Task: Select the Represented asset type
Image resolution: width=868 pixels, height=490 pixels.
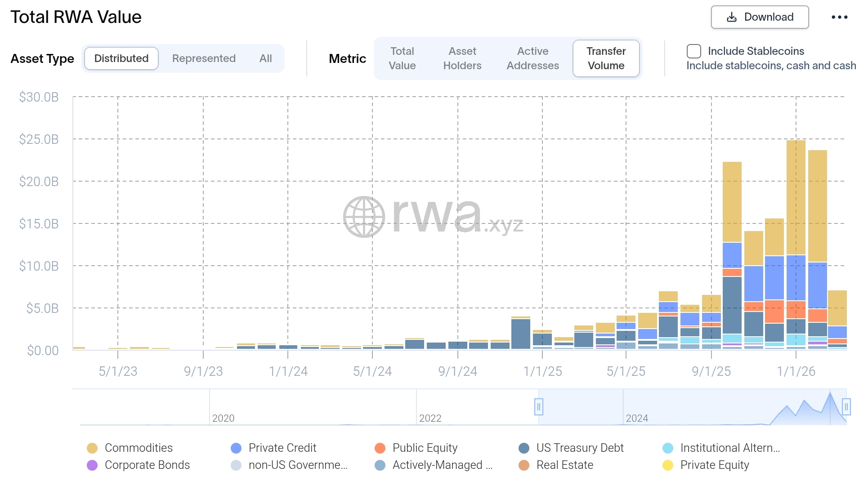Action: point(204,58)
